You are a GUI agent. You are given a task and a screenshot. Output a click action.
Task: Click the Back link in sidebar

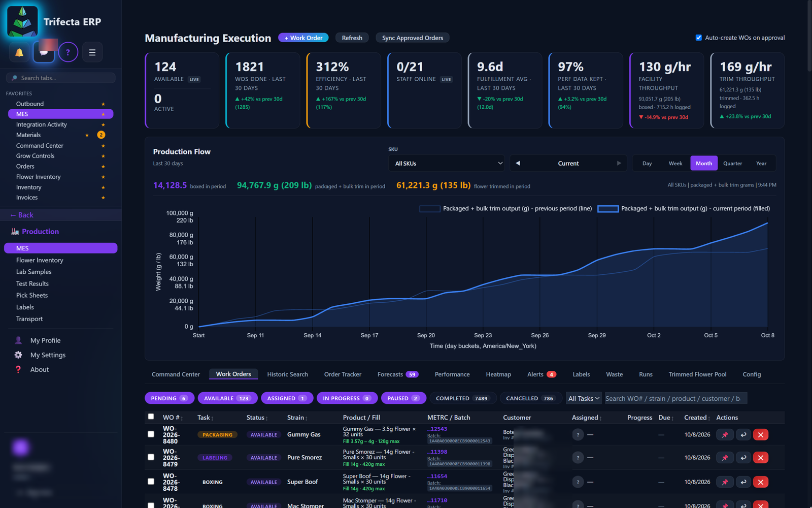tap(22, 215)
